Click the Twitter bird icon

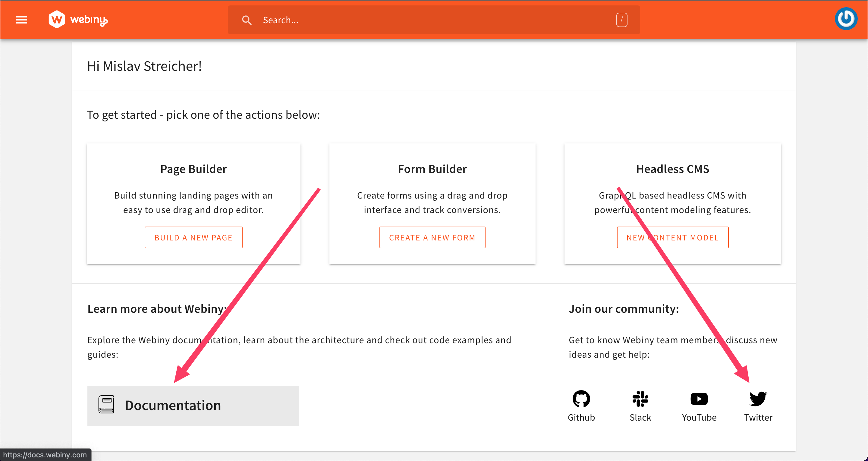coord(759,399)
